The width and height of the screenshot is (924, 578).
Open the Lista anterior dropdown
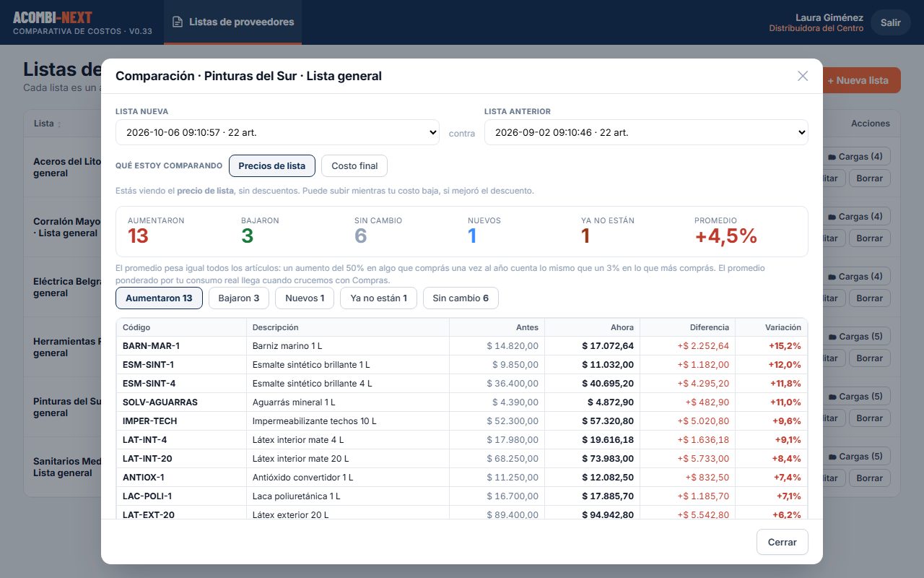click(x=646, y=132)
